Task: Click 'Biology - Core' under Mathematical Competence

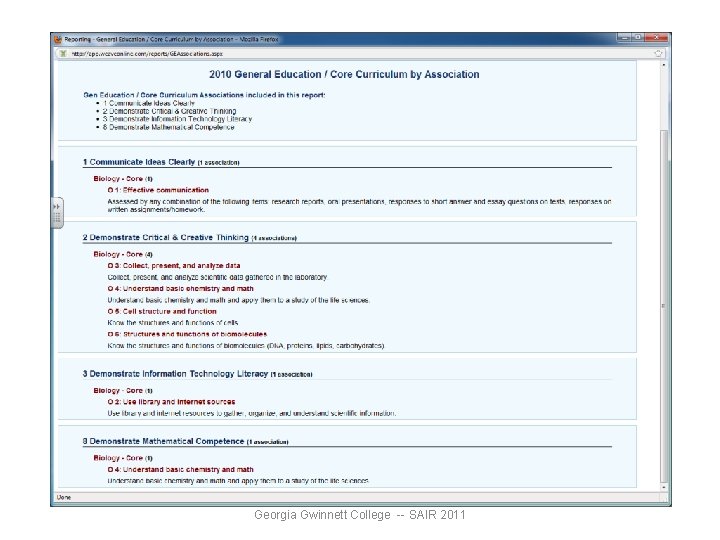Action: pos(118,458)
